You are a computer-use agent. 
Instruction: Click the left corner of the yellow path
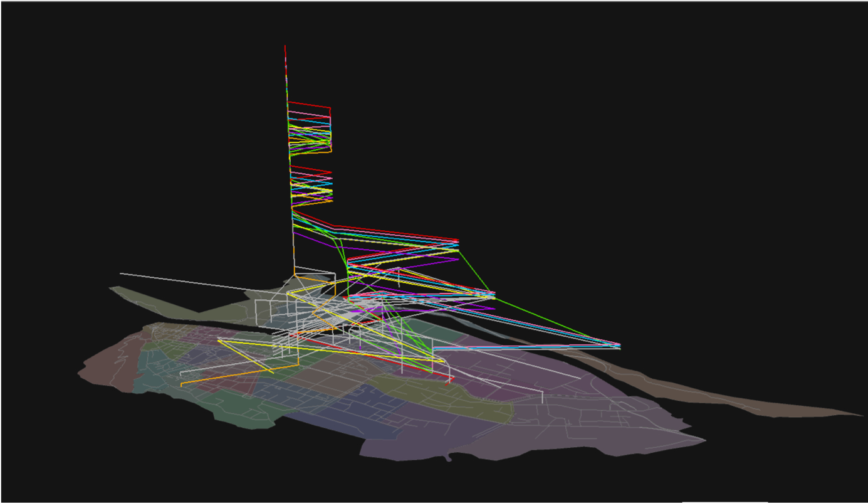[219, 340]
